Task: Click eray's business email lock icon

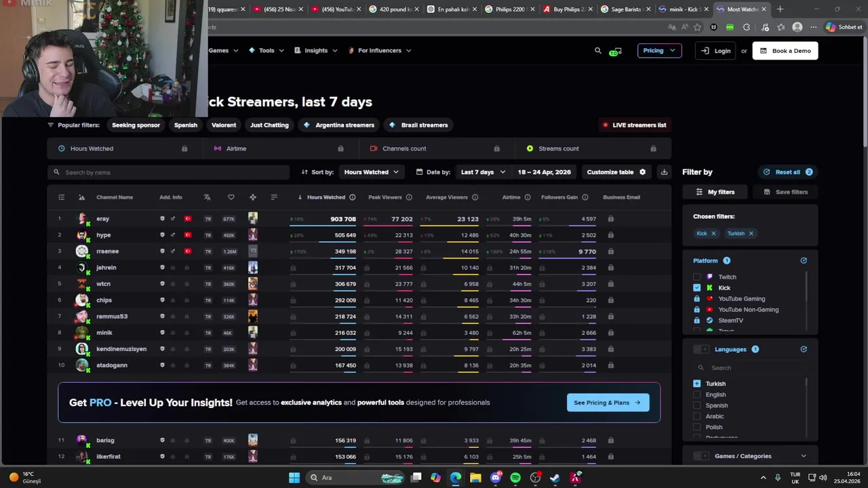Action: point(611,219)
